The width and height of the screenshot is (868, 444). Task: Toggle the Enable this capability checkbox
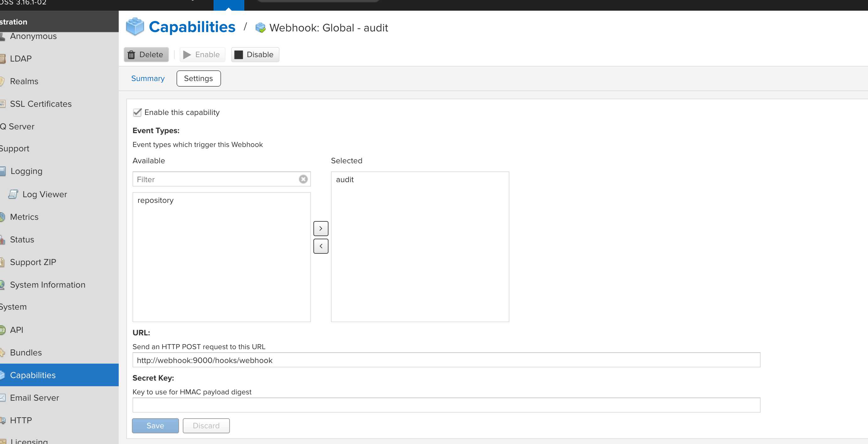coord(137,112)
